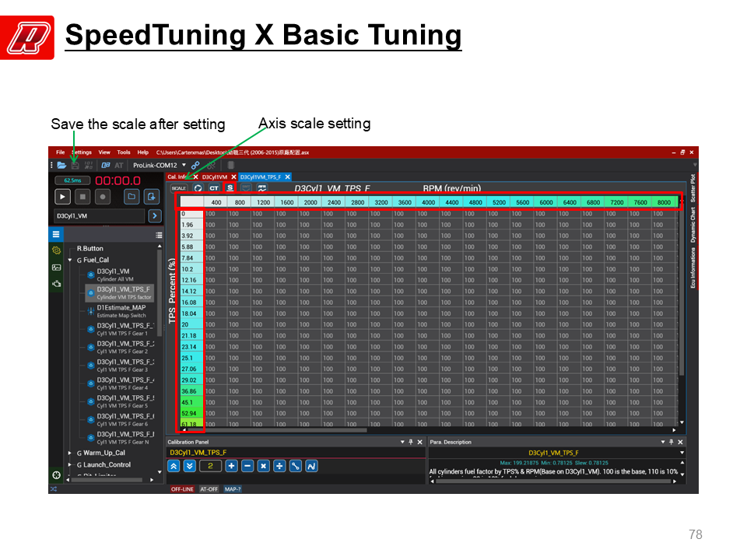Image resolution: width=747 pixels, height=560 pixels.
Task: Open the Dynamic Chart side tab
Action: (x=693, y=226)
